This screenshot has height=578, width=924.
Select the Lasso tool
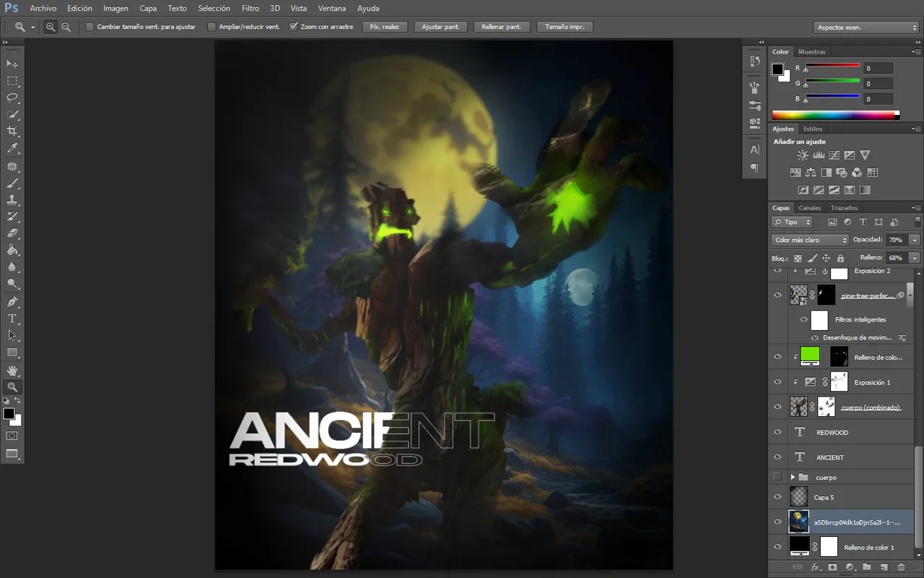pos(12,98)
